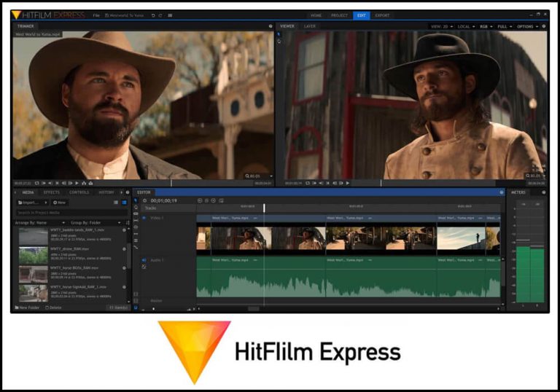This screenshot has width=560, height=392.
Task: Choose the drag tool below selection tool
Action: coord(136,207)
